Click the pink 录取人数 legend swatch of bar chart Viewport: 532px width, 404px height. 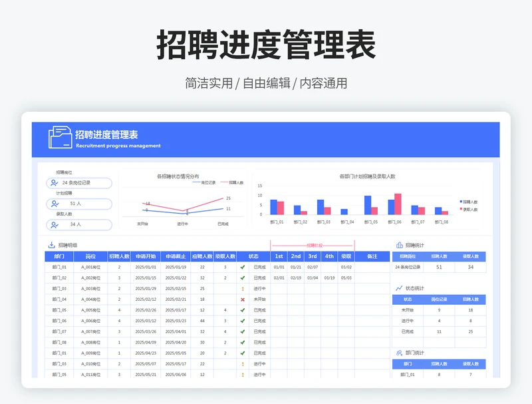461,209
